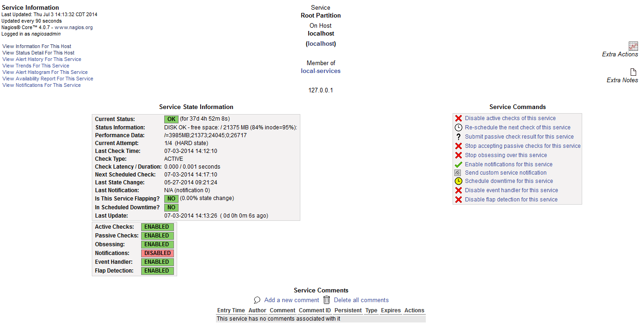Click green checkmark icon for enabling notifications
The height and width of the screenshot is (328, 644).
click(x=458, y=164)
